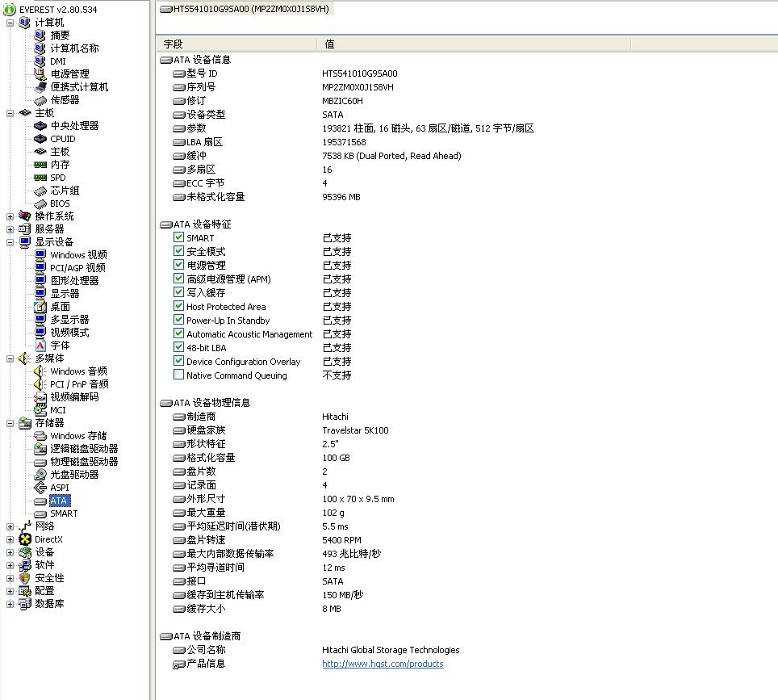Toggle the 48-bit LBA checkbox

click(x=179, y=347)
